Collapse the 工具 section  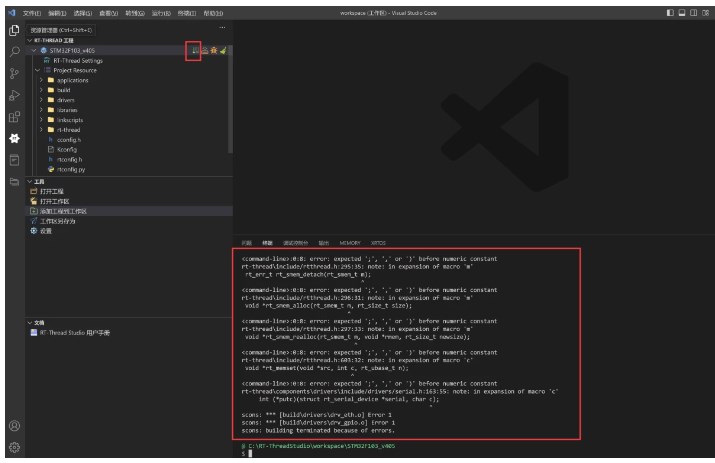click(x=30, y=182)
